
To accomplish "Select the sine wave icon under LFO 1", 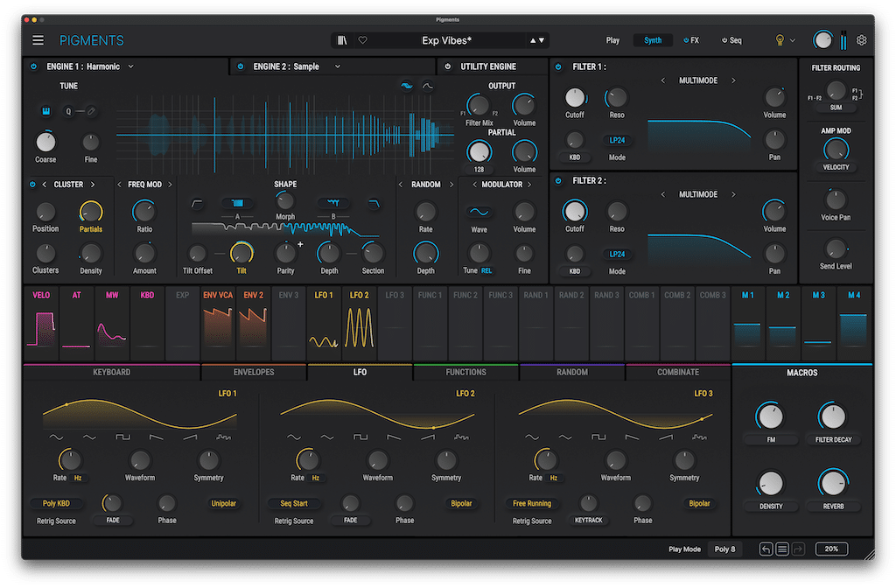I will tap(56, 437).
